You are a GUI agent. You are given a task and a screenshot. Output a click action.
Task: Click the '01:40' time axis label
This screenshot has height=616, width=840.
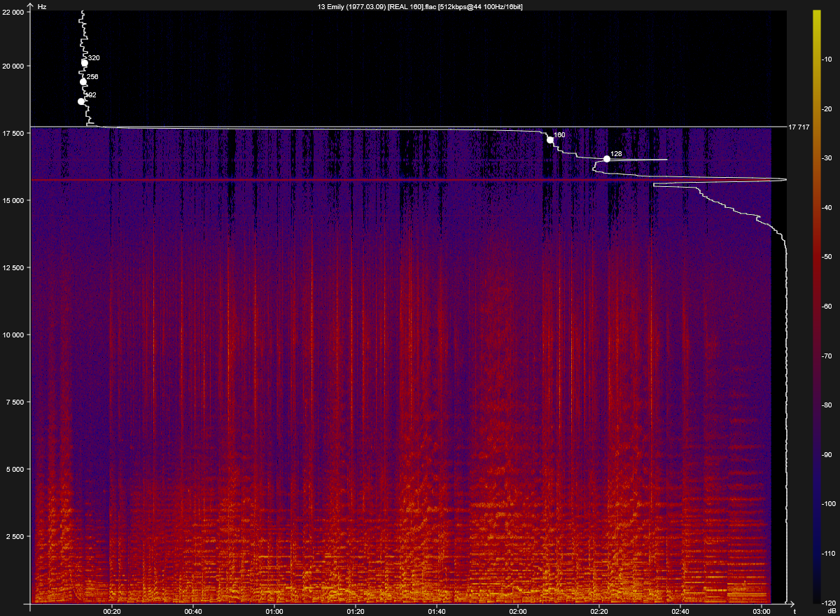pos(437,610)
